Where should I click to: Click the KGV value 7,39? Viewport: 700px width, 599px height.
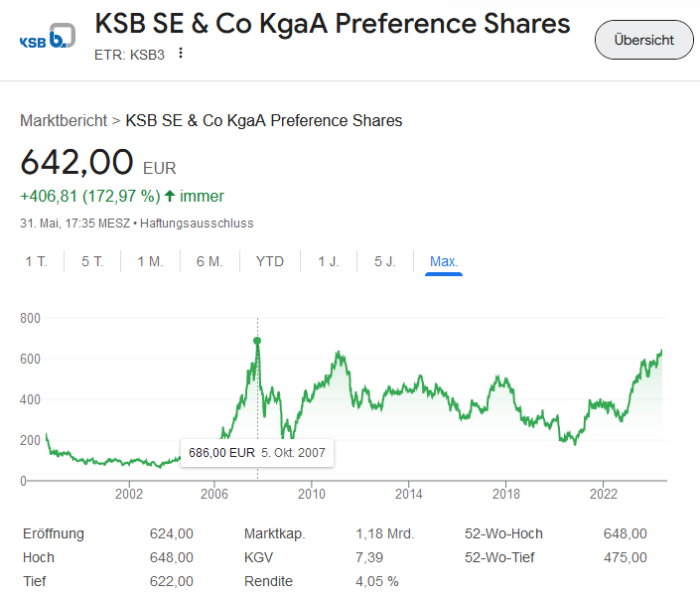(368, 557)
